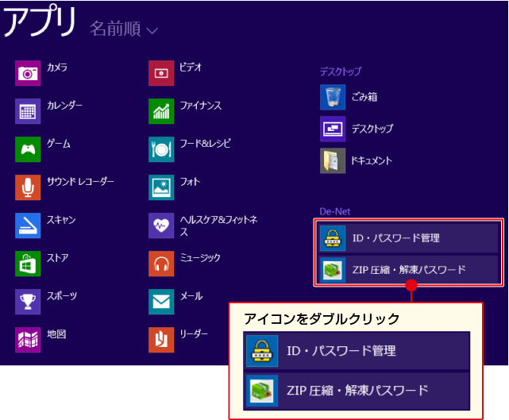Click the ストア text label
The image size is (509, 420).
point(58,258)
